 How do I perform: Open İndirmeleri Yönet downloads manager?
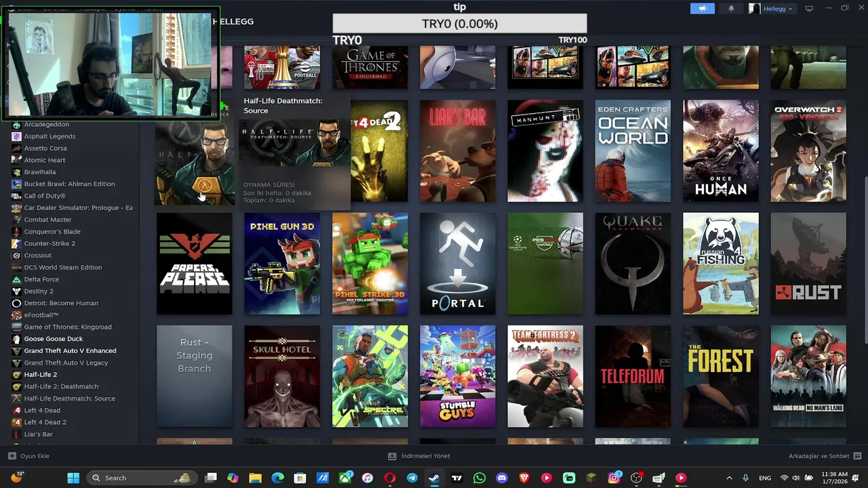419,456
